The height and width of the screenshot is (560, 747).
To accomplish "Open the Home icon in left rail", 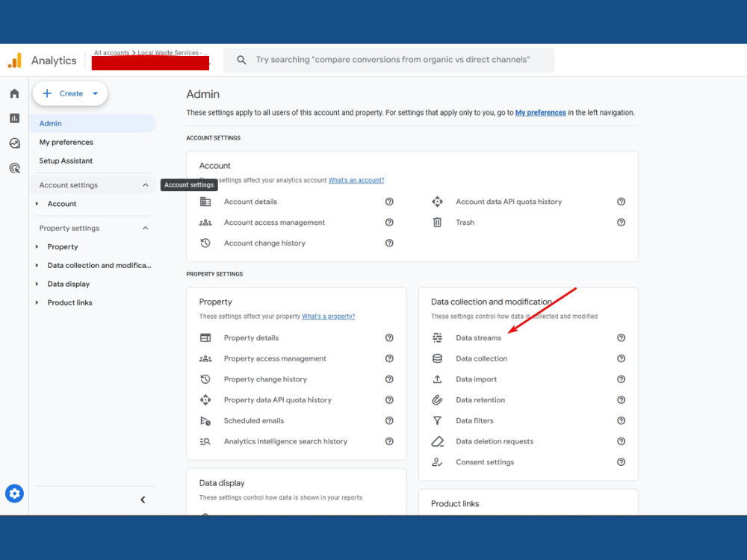I will [14, 93].
